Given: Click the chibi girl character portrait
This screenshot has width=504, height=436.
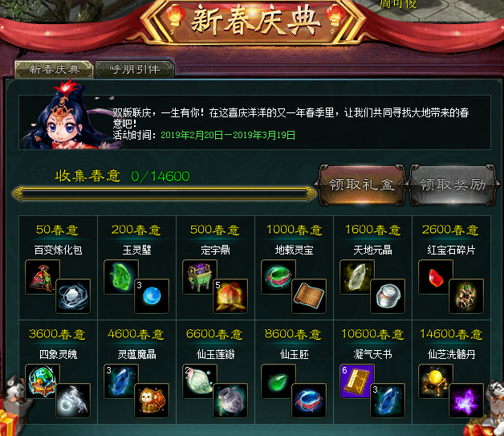Looking at the screenshot, I should (x=69, y=116).
